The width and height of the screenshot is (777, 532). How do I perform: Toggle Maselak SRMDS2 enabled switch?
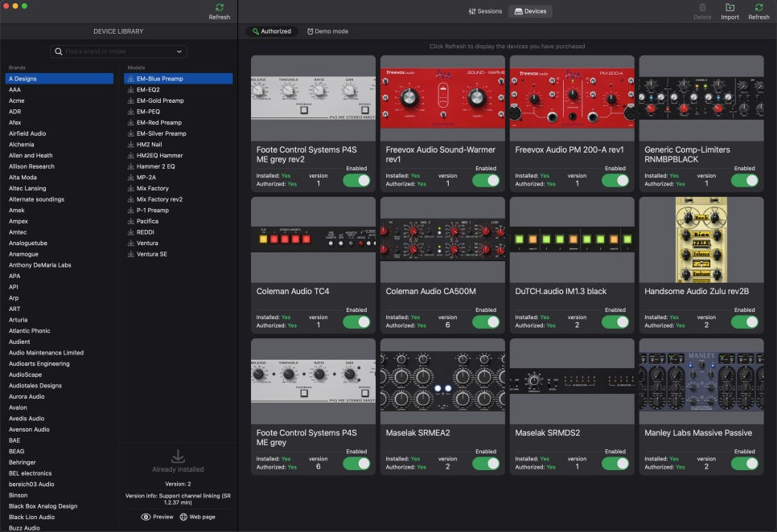tap(615, 464)
